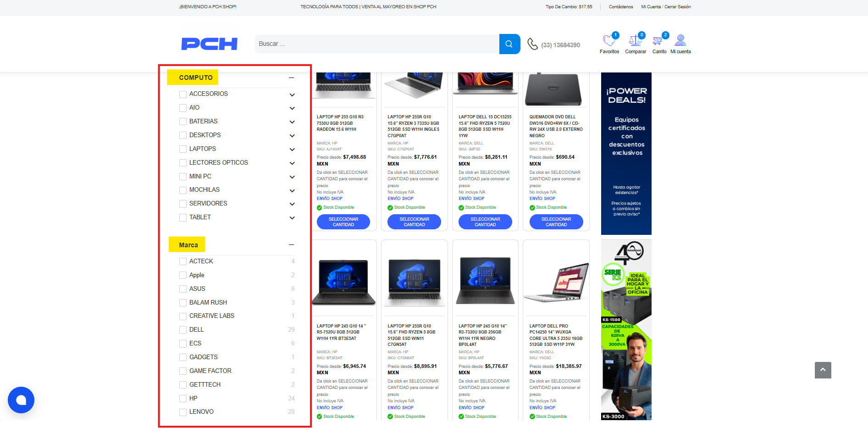Open the Favoritos heart icon
The image size is (868, 428).
(x=609, y=41)
